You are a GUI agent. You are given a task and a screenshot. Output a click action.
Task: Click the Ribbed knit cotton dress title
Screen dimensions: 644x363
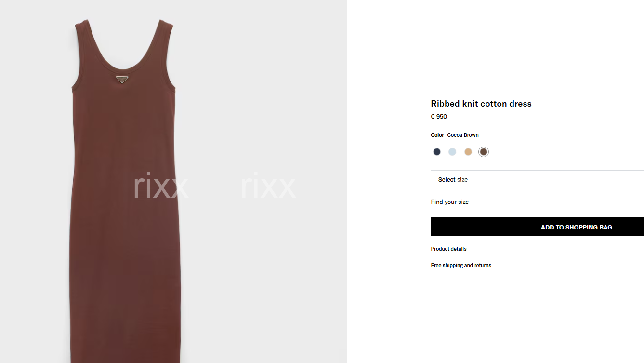pyautogui.click(x=481, y=104)
